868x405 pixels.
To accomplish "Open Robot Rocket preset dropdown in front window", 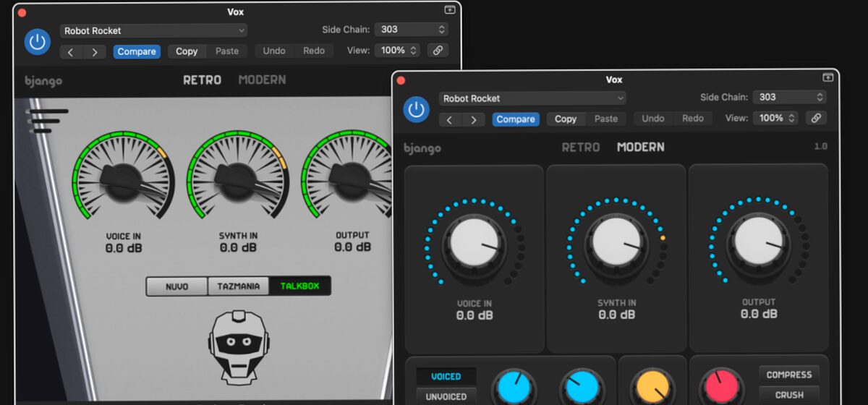I will (532, 98).
